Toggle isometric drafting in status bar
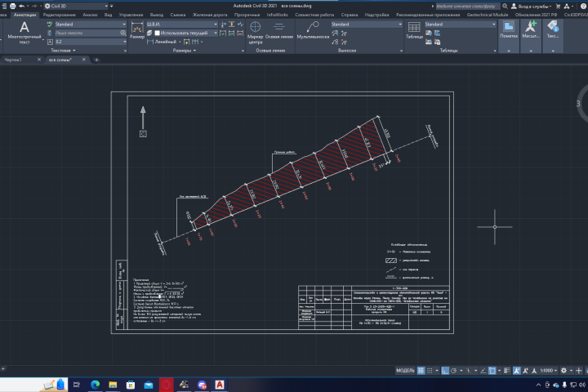588x392 pixels. pyautogui.click(x=469, y=371)
